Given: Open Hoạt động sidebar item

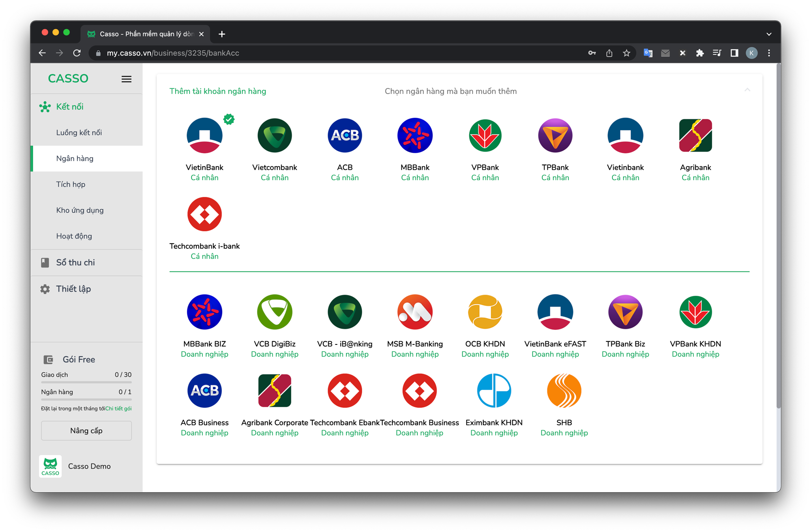Looking at the screenshot, I should point(86,236).
